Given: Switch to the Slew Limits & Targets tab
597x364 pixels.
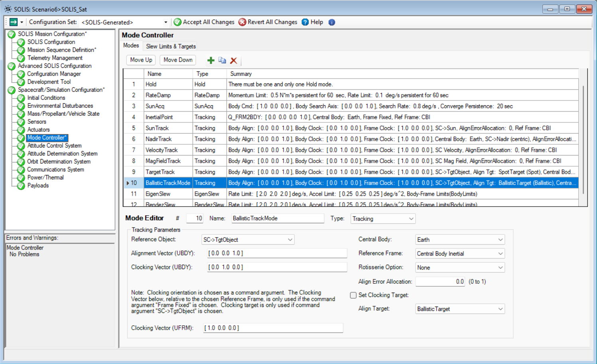Looking at the screenshot, I should coord(170,46).
